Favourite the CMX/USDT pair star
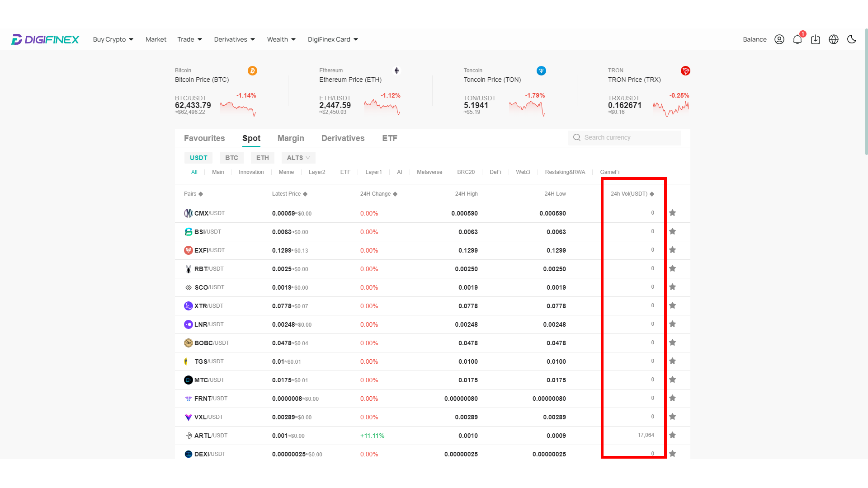Viewport: 868px width, 488px height. (x=672, y=213)
